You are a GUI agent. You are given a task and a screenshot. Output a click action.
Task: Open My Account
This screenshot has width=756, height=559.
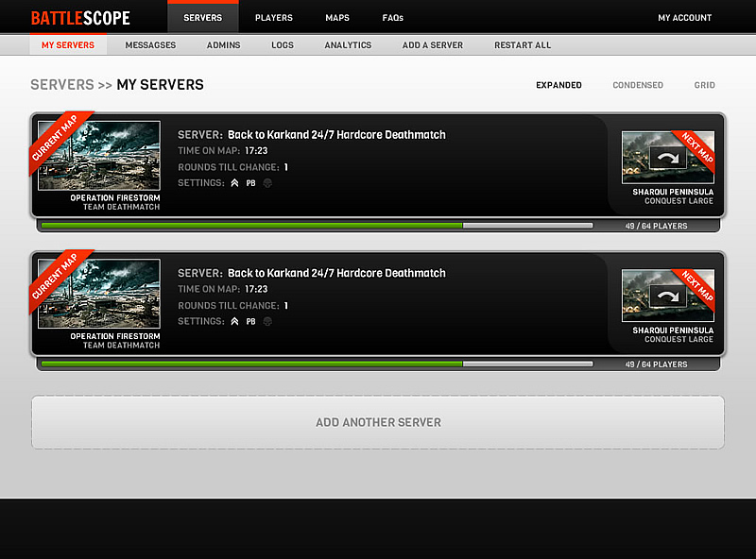point(684,18)
